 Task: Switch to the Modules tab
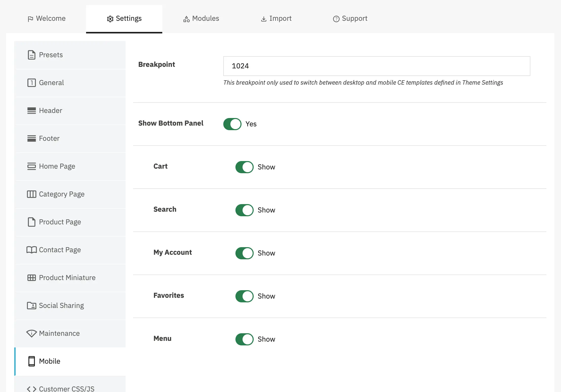click(x=201, y=19)
